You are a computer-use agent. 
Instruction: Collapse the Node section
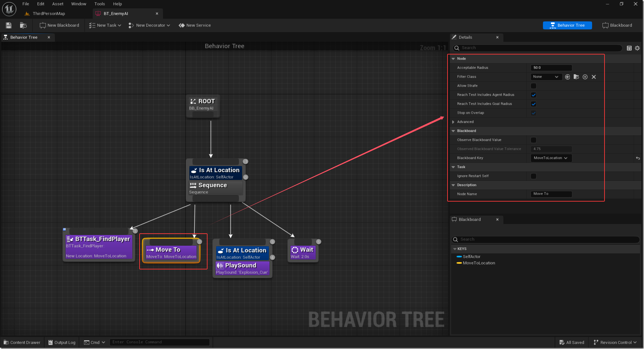pyautogui.click(x=453, y=59)
